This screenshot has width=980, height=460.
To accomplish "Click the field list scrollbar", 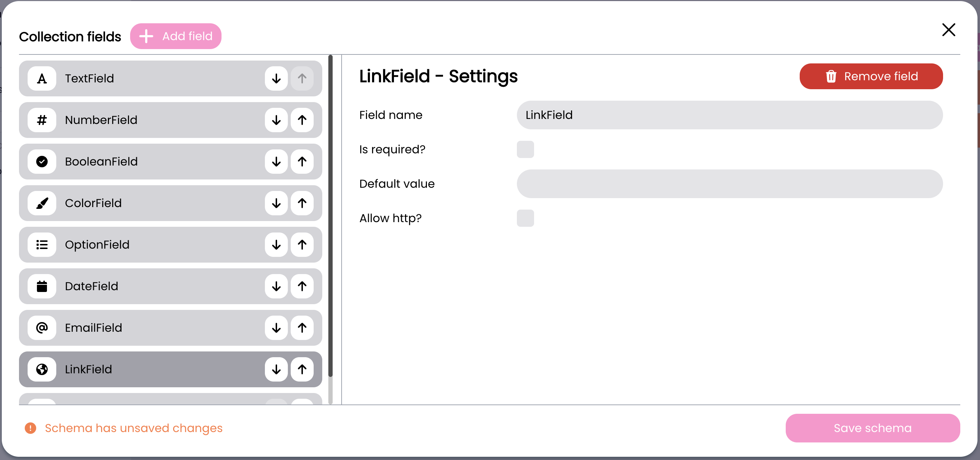I will tap(330, 217).
